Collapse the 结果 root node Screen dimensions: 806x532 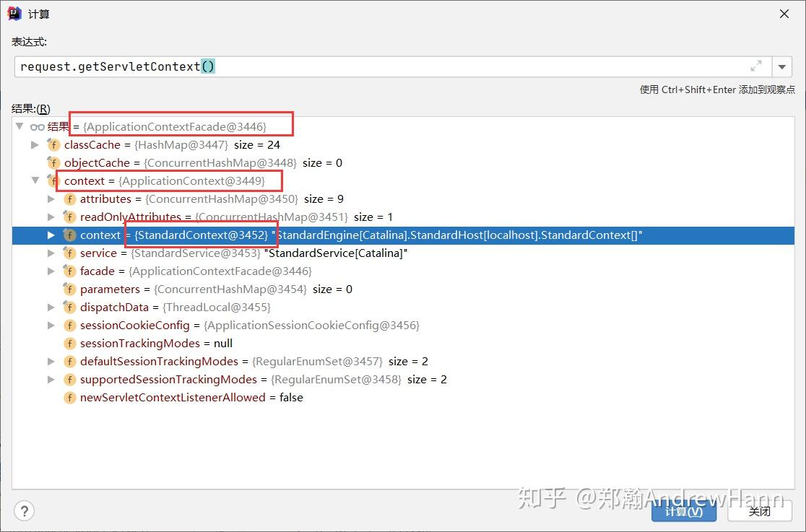click(x=19, y=126)
